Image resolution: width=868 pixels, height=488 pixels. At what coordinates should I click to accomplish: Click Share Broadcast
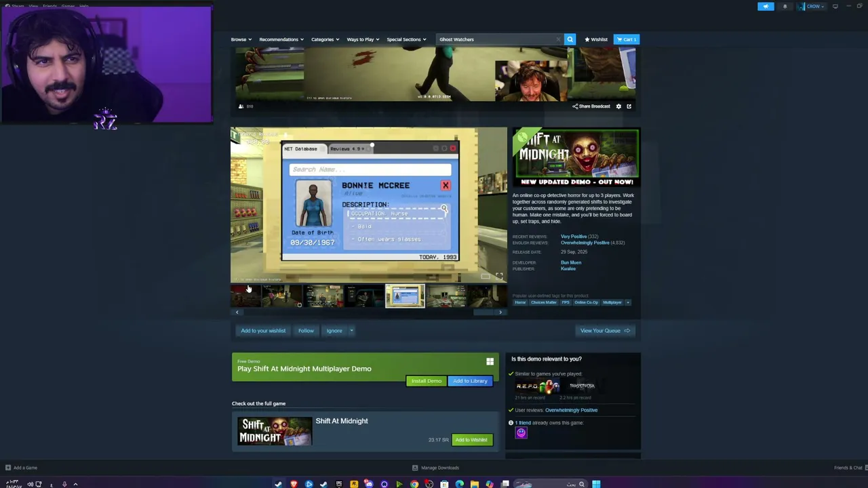[x=591, y=106]
